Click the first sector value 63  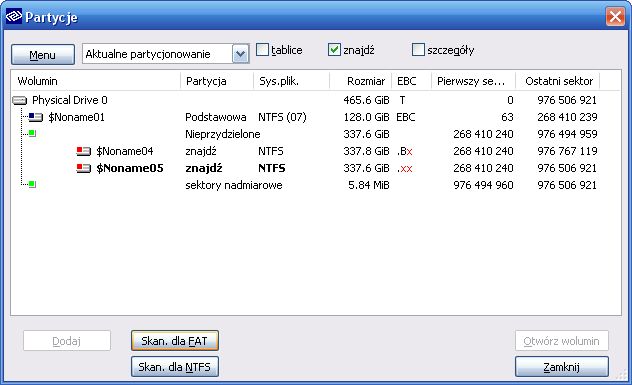(x=507, y=117)
